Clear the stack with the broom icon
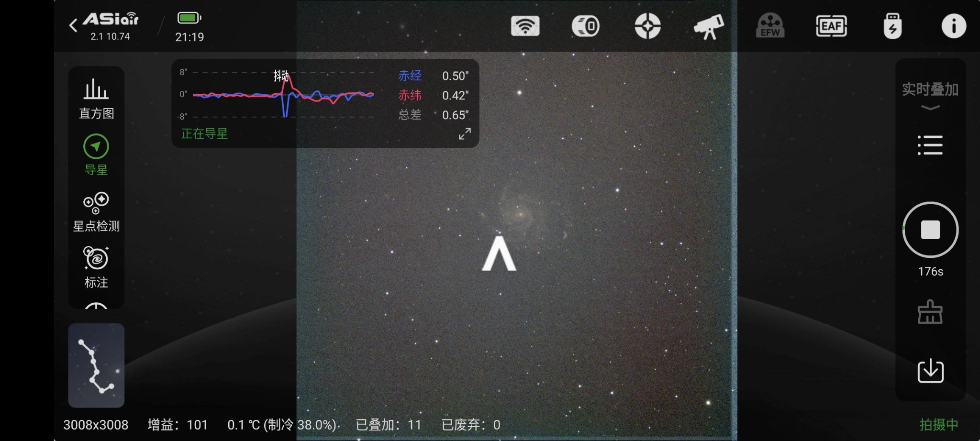This screenshot has width=980, height=441. (x=930, y=312)
